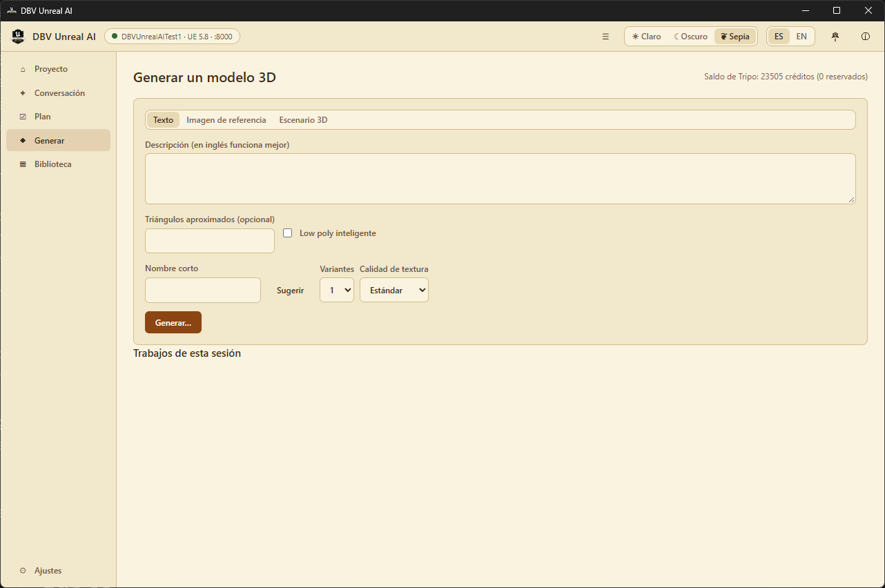The image size is (885, 588).
Task: Open the Proyecto section
Action: click(x=58, y=69)
